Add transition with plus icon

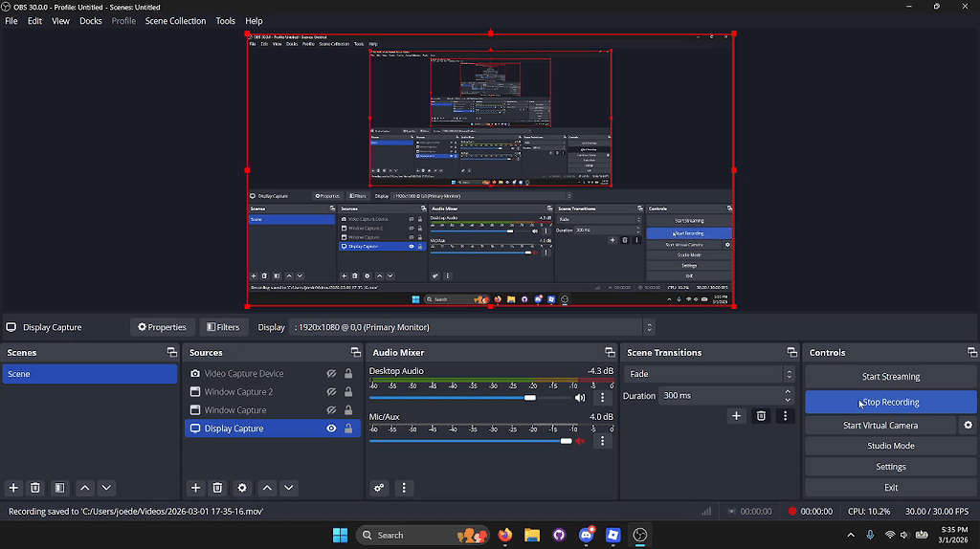tap(736, 416)
